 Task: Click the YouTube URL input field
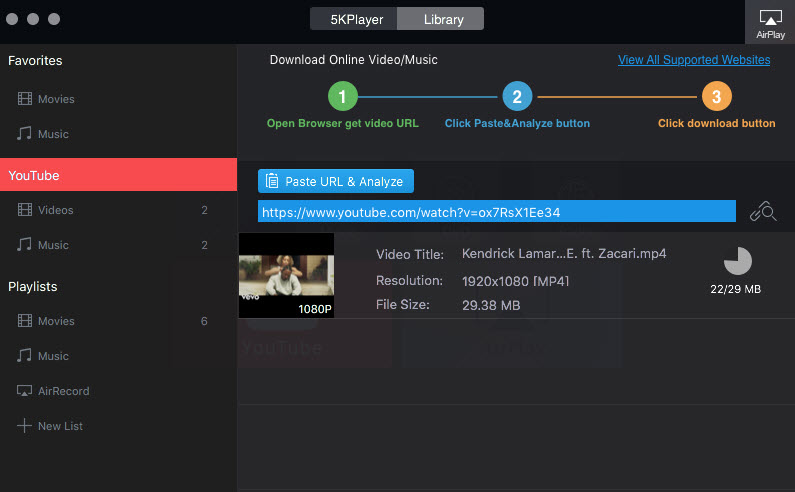pos(496,212)
